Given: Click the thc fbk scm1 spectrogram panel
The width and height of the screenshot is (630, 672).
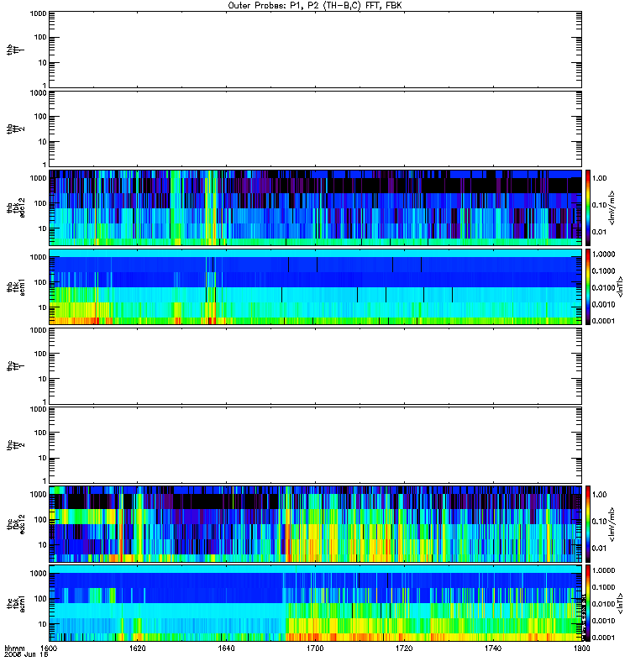Looking at the screenshot, I should 315,603.
